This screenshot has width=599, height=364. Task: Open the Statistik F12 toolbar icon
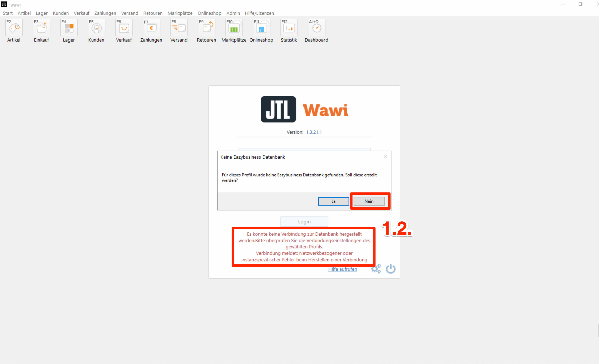pyautogui.click(x=289, y=28)
